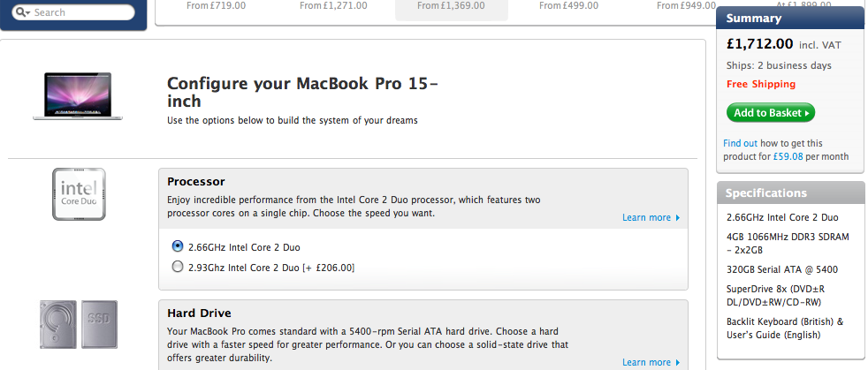Click the arrow beside Hard Drive Learn more
The height and width of the screenshot is (370, 868).
678,363
